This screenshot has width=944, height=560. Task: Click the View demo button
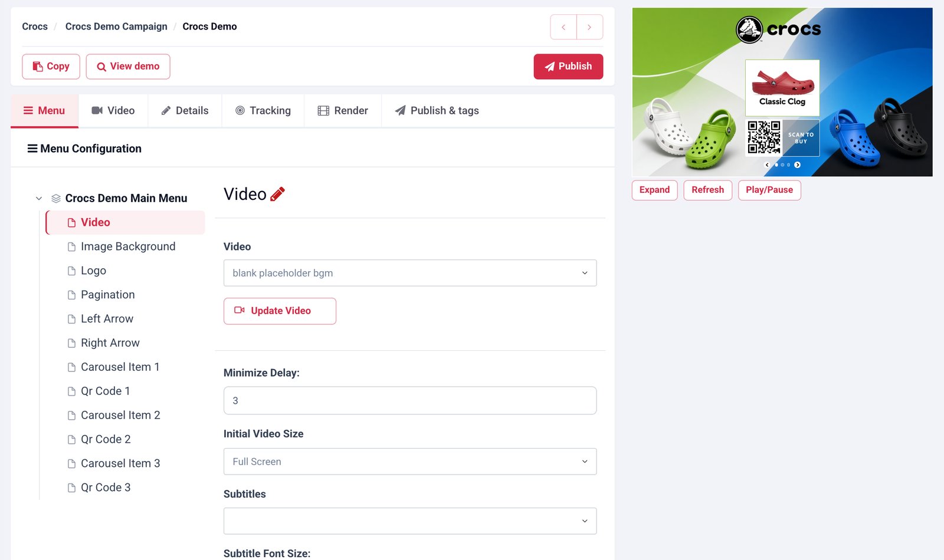tap(128, 67)
